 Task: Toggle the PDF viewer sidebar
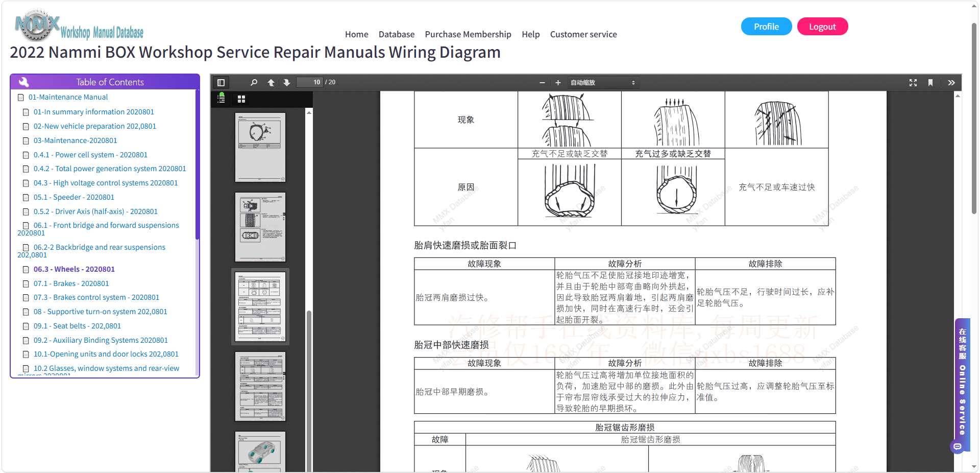point(221,82)
